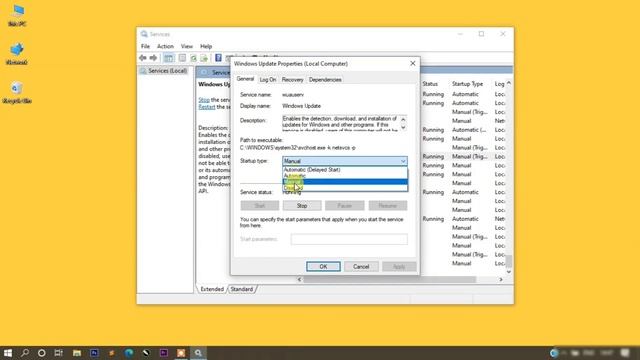The height and width of the screenshot is (360, 640).
Task: Click Back arrow in Services toolbar
Action: [x=142, y=58]
